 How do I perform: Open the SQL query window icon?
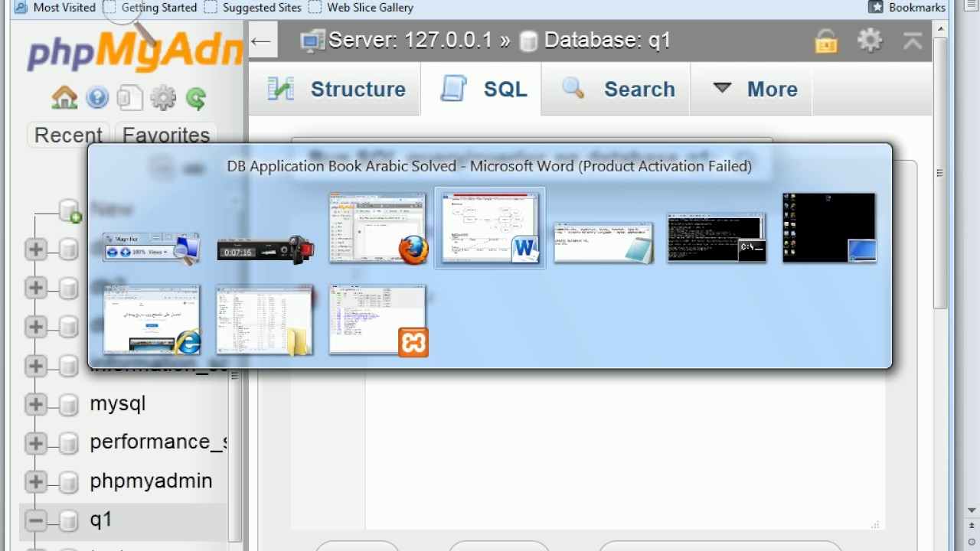pos(130,97)
